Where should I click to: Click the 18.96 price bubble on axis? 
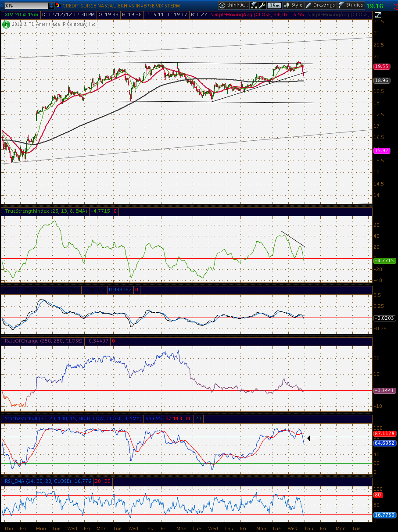[381, 81]
